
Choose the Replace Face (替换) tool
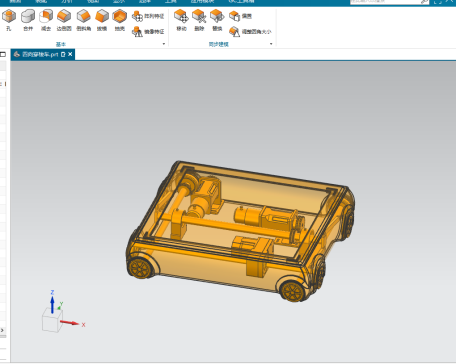pos(217,20)
